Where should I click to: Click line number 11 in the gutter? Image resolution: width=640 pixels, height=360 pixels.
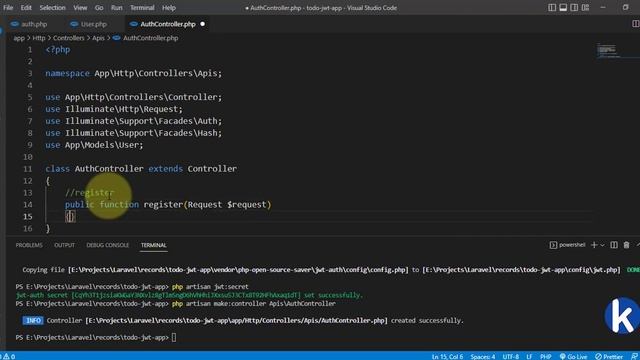pos(27,169)
